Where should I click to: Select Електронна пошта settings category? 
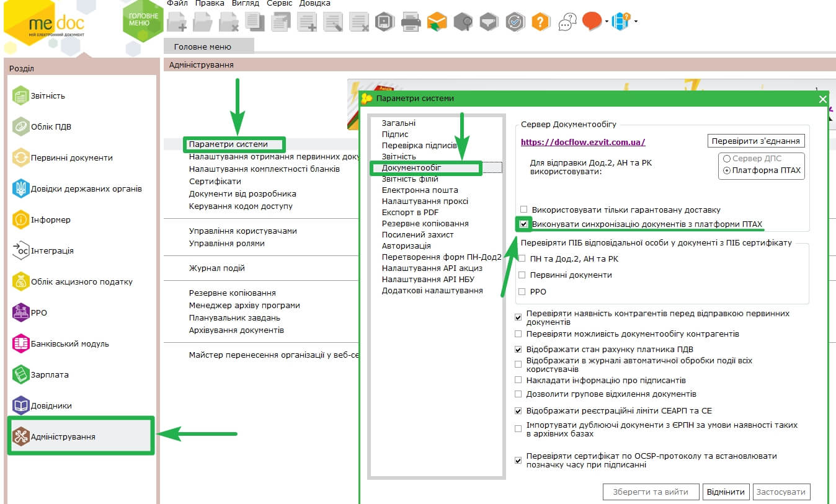pos(420,190)
